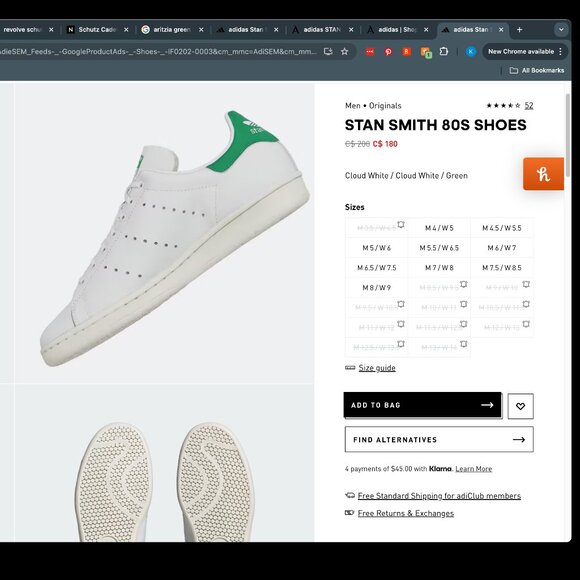Click the URL address bar text
The height and width of the screenshot is (580, 580).
[158, 51]
